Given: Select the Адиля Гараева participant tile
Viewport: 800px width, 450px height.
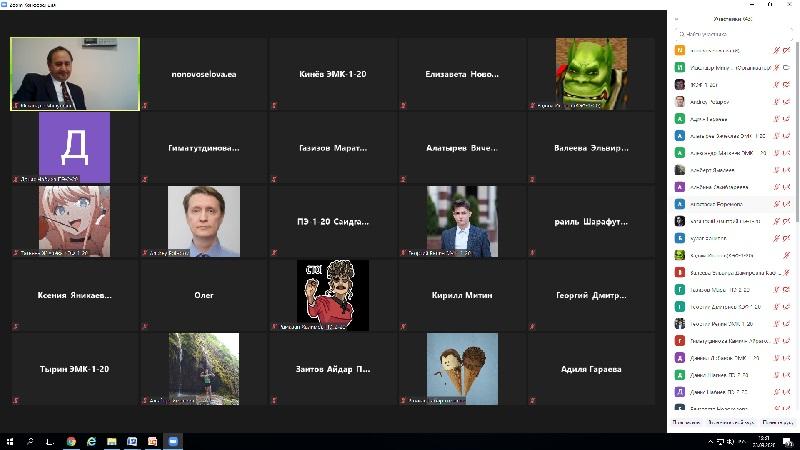Looking at the screenshot, I should point(592,369).
